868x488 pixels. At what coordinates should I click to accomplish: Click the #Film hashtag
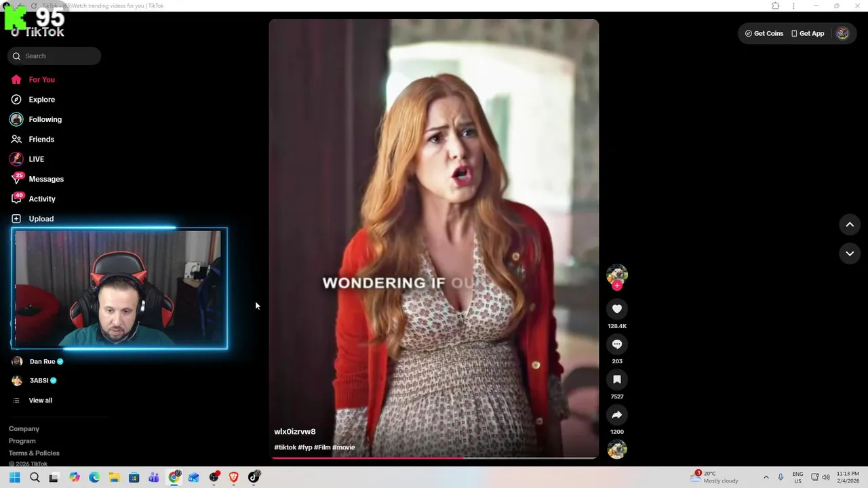tap(322, 447)
